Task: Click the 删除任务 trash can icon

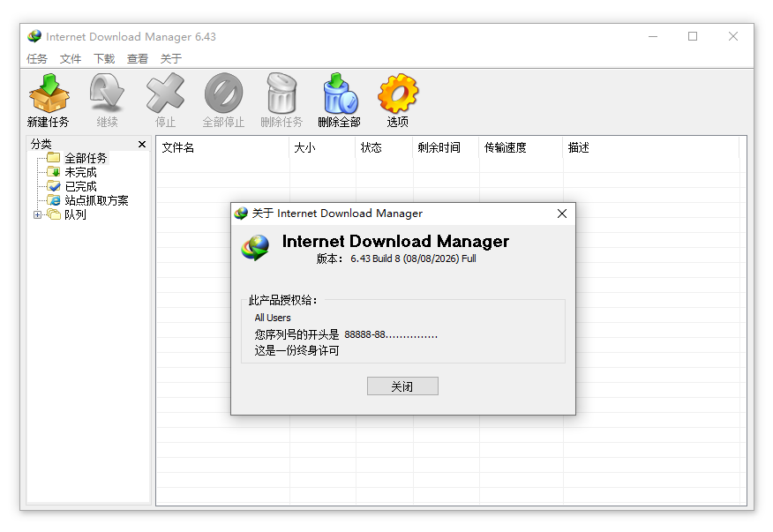Action: [x=281, y=94]
